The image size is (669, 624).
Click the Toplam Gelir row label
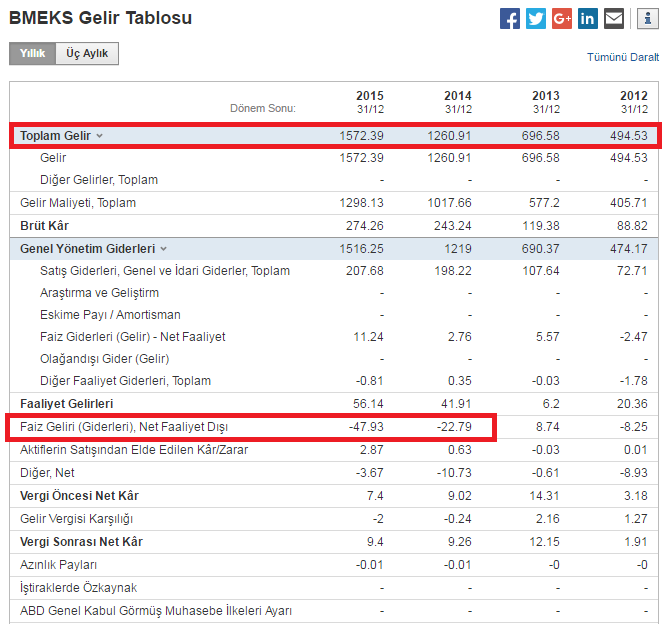55,136
